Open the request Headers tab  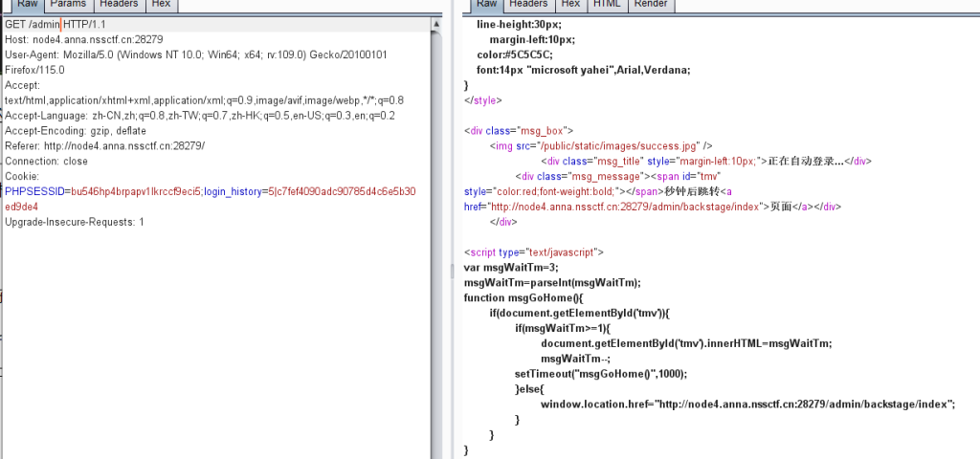[120, 5]
